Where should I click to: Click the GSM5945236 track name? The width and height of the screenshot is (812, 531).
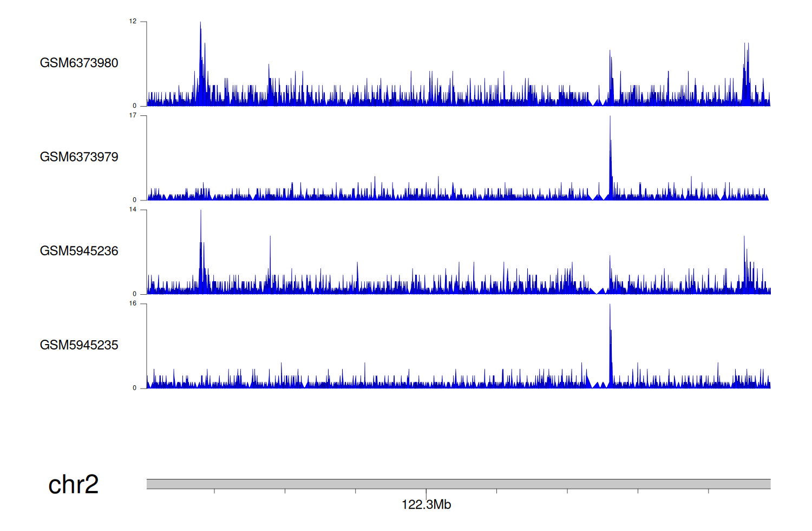(x=79, y=251)
